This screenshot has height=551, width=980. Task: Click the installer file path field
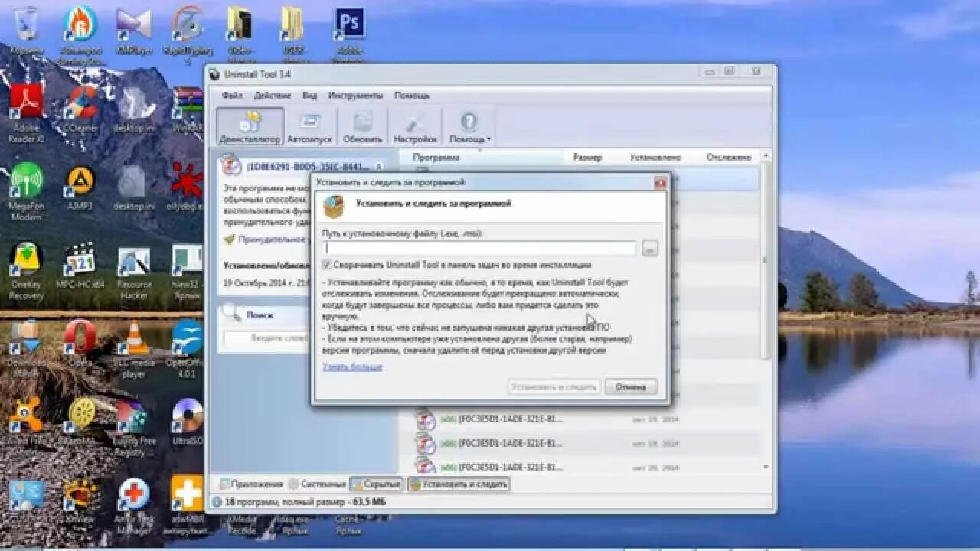479,248
